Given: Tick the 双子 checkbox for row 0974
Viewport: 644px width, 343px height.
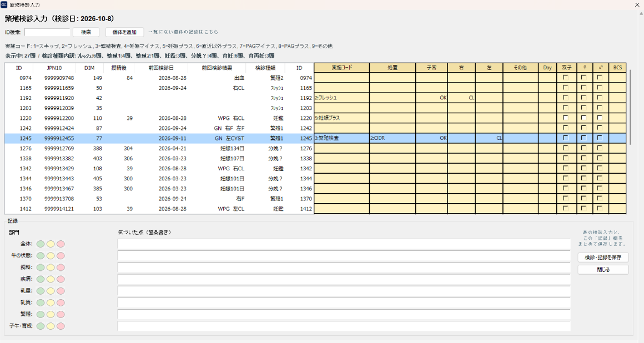Looking at the screenshot, I should [566, 78].
